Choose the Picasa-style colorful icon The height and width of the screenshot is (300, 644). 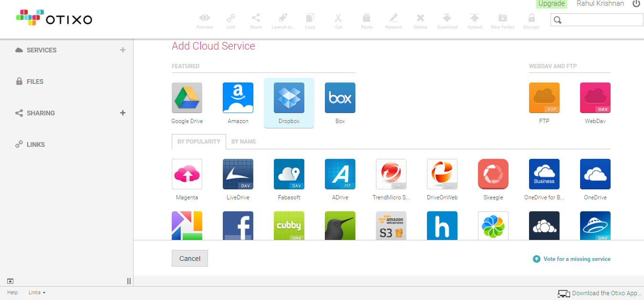(187, 226)
